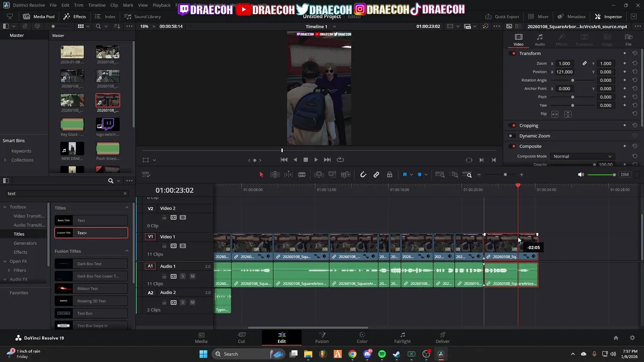Switch to File tab in Inspector
The width and height of the screenshot is (644, 362).
(x=628, y=40)
